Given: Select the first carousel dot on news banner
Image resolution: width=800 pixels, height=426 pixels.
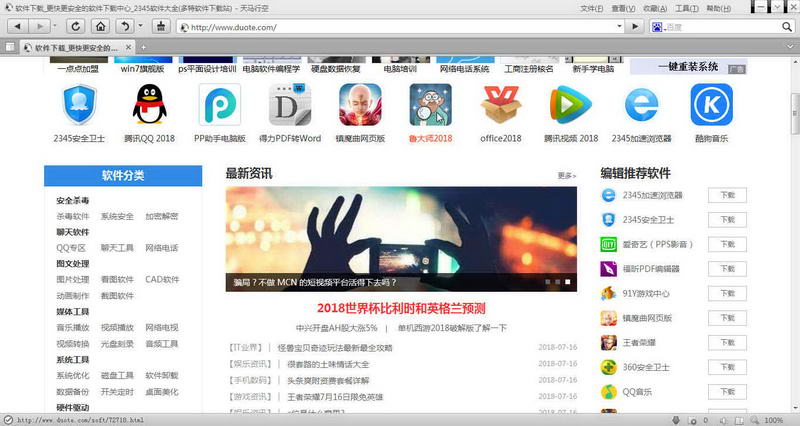Looking at the screenshot, I should coord(547,282).
